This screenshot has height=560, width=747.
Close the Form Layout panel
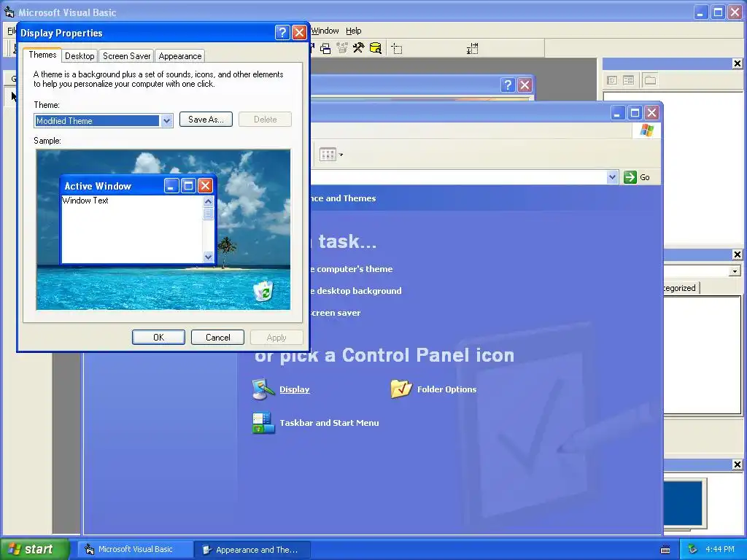(x=737, y=464)
